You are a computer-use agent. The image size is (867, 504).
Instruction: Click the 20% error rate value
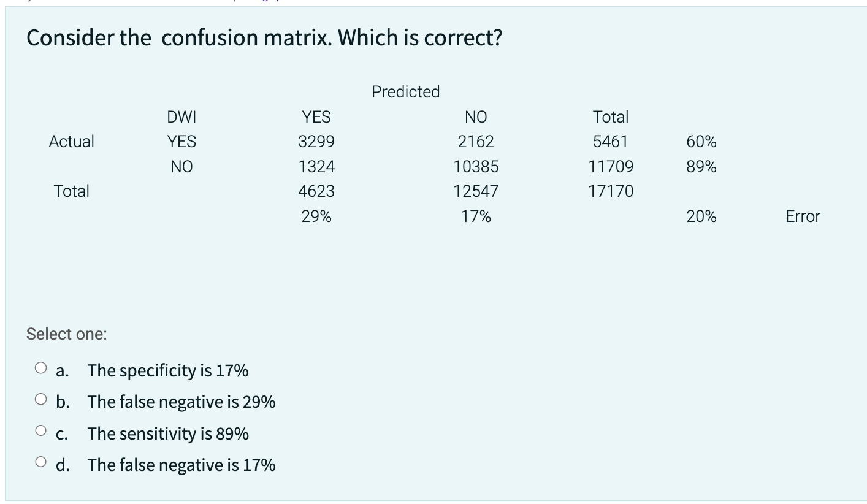(x=701, y=216)
